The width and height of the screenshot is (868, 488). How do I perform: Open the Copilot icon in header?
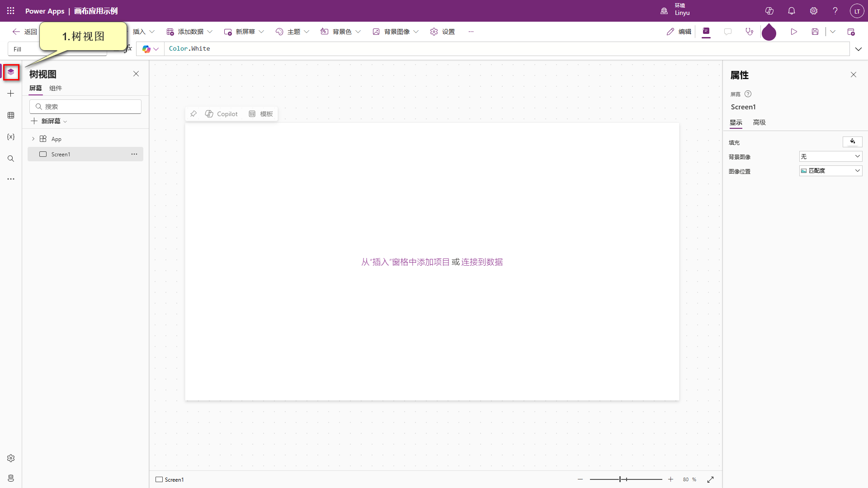[769, 11]
